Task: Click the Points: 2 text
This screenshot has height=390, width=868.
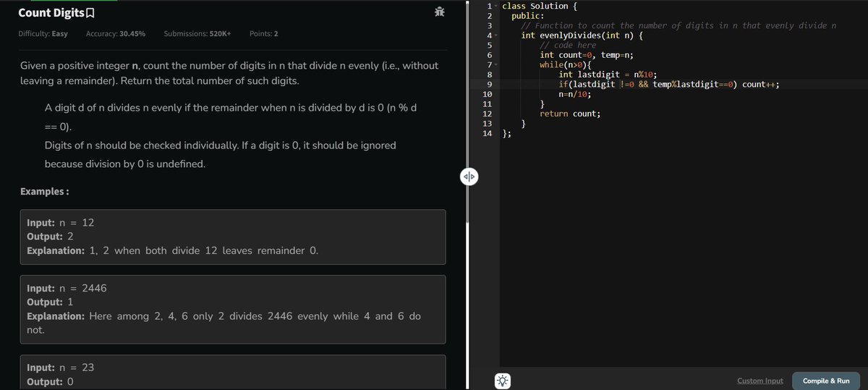Action: 263,34
